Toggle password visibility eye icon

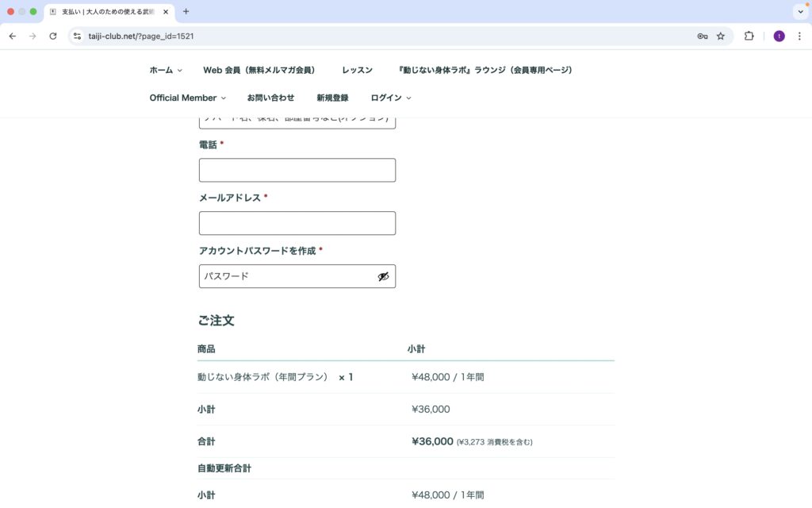point(383,276)
